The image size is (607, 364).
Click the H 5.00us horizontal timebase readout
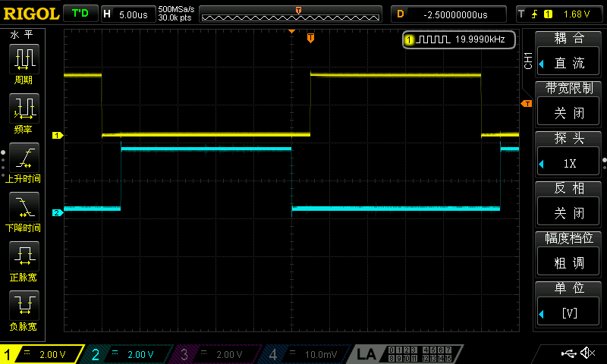tap(128, 14)
